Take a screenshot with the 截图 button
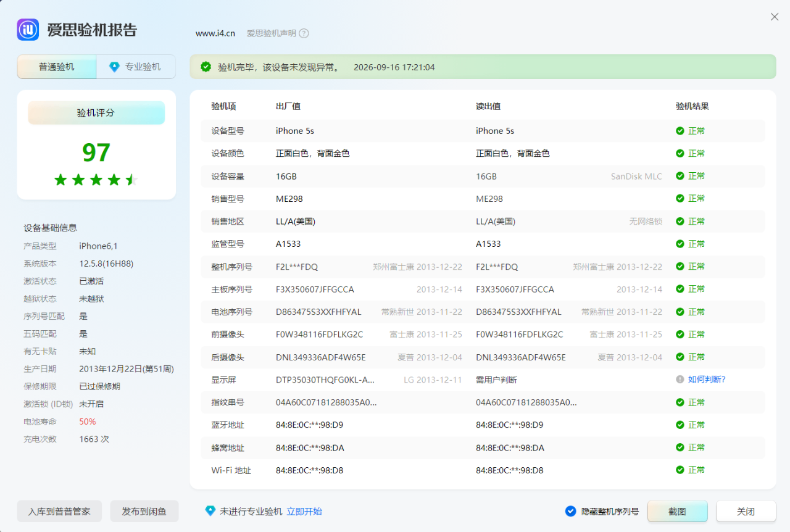 point(678,511)
